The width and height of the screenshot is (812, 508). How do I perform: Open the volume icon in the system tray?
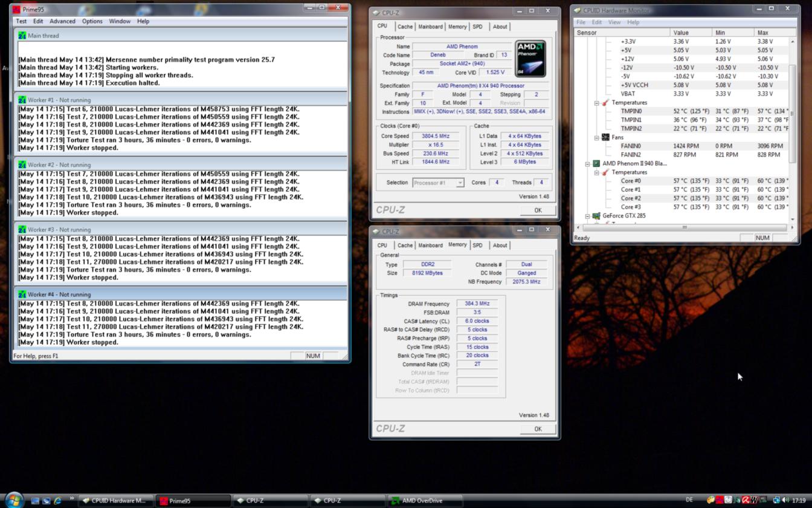785,500
